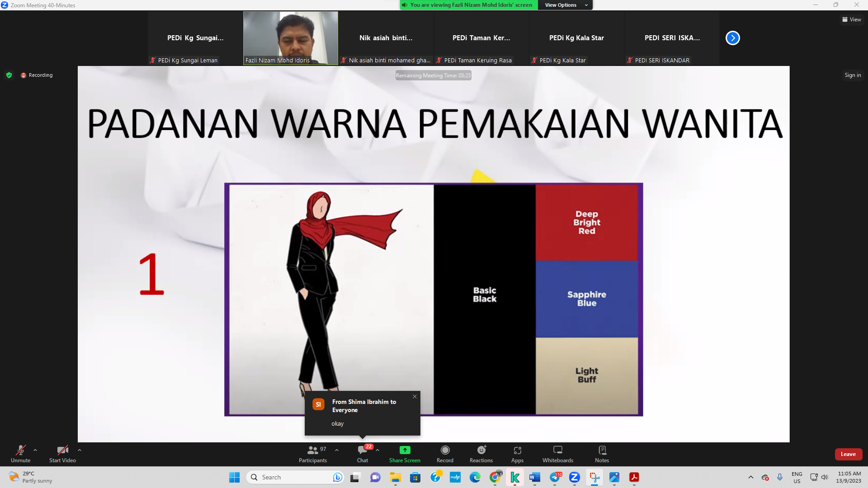The height and width of the screenshot is (488, 868).
Task: Open the View Options dropdown
Action: click(x=566, y=5)
